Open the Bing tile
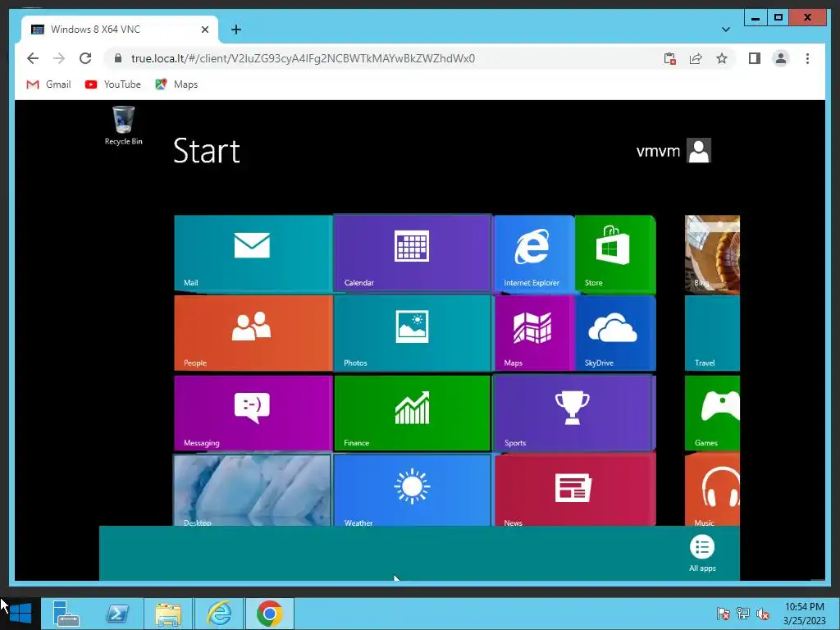This screenshot has width=840, height=630. point(712,254)
